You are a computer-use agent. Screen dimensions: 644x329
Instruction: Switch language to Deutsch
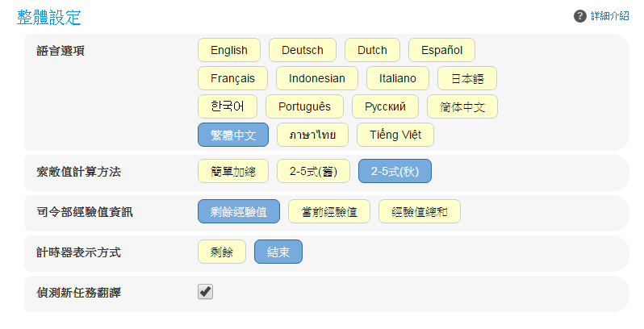click(x=302, y=50)
